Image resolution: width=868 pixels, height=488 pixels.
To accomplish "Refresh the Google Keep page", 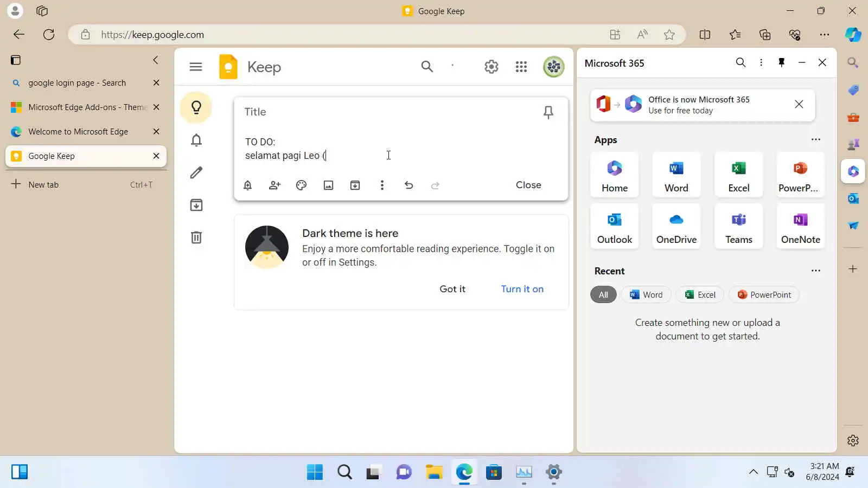I will (x=49, y=35).
